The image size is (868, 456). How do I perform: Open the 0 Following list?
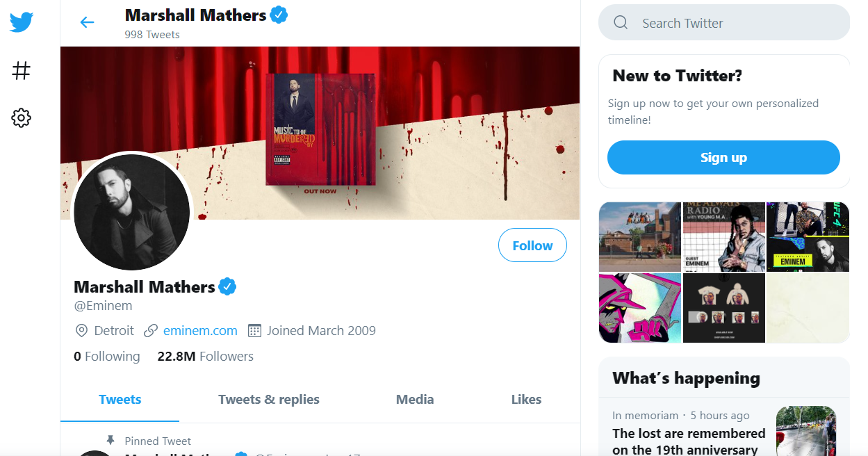coord(107,357)
